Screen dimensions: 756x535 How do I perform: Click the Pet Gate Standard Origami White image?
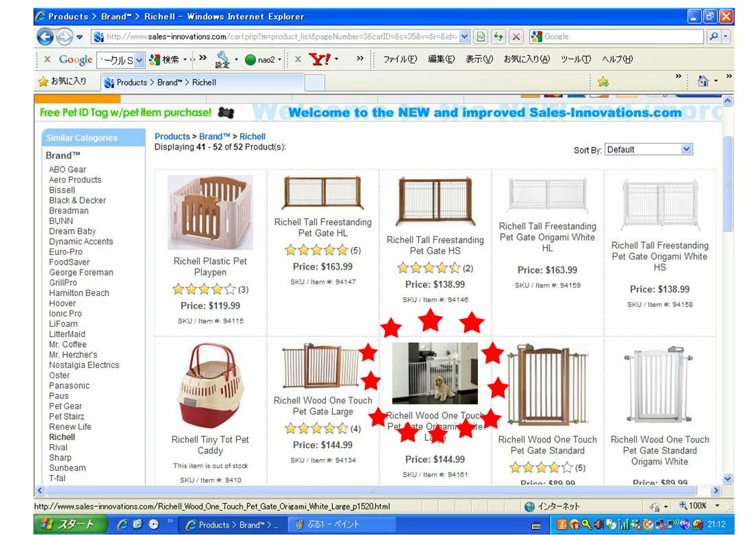pyautogui.click(x=659, y=385)
